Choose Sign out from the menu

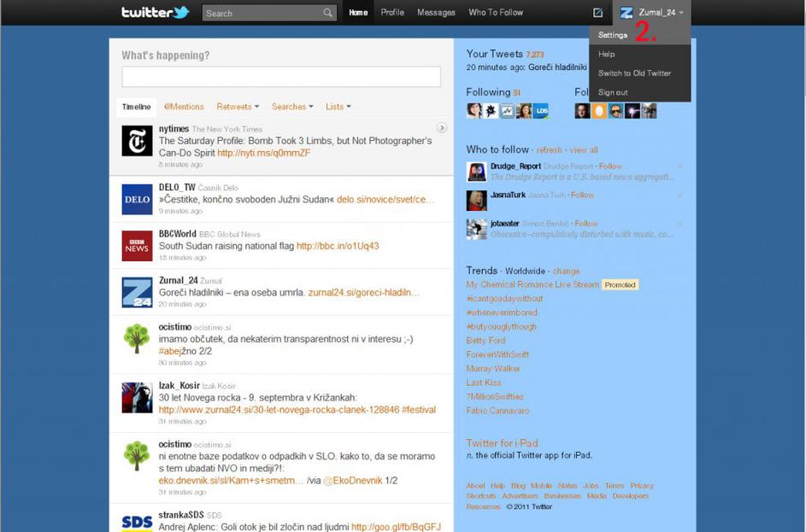pos(613,92)
